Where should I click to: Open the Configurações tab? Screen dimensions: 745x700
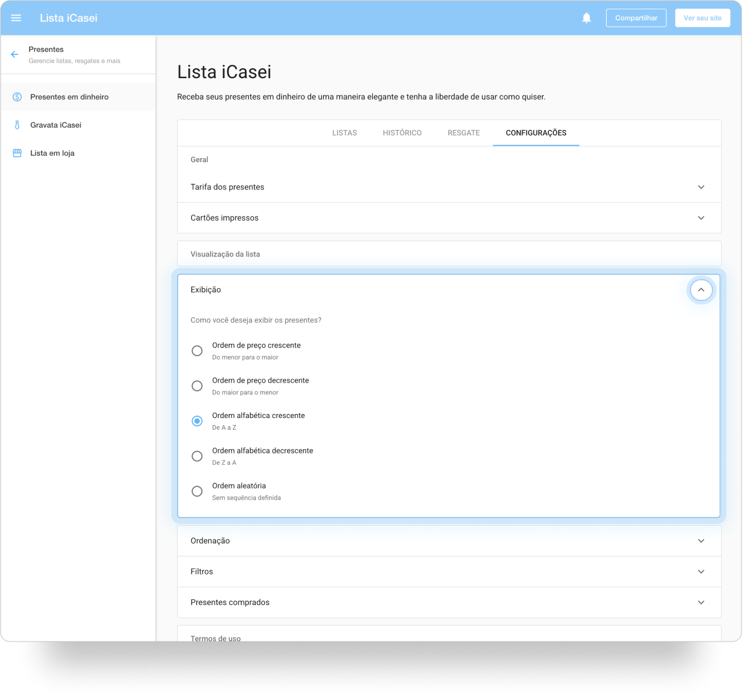(x=536, y=133)
